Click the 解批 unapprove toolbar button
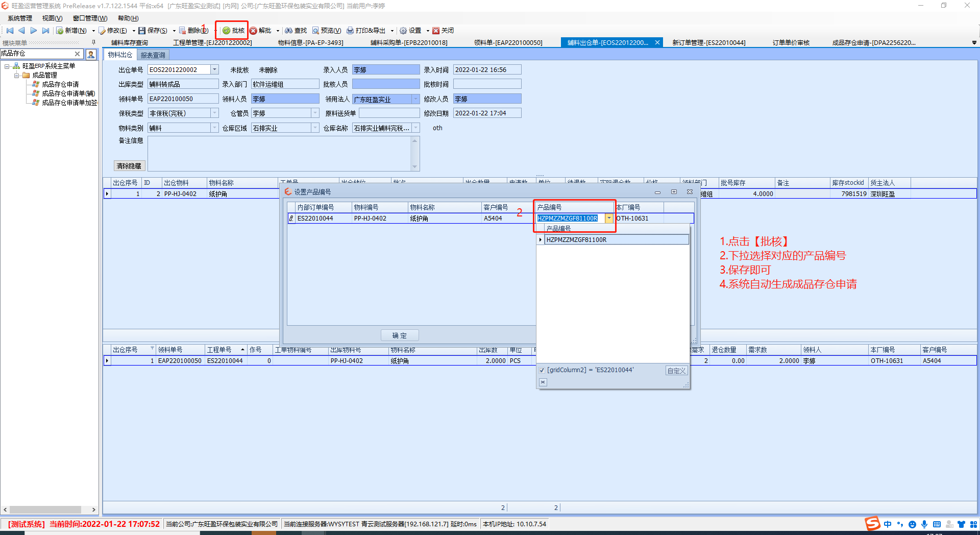Image resolution: width=980 pixels, height=535 pixels. pyautogui.click(x=261, y=31)
